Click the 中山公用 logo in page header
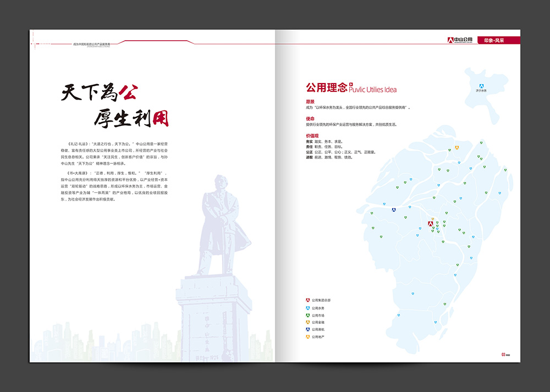Image resolution: width=550 pixels, height=392 pixels. (x=460, y=40)
